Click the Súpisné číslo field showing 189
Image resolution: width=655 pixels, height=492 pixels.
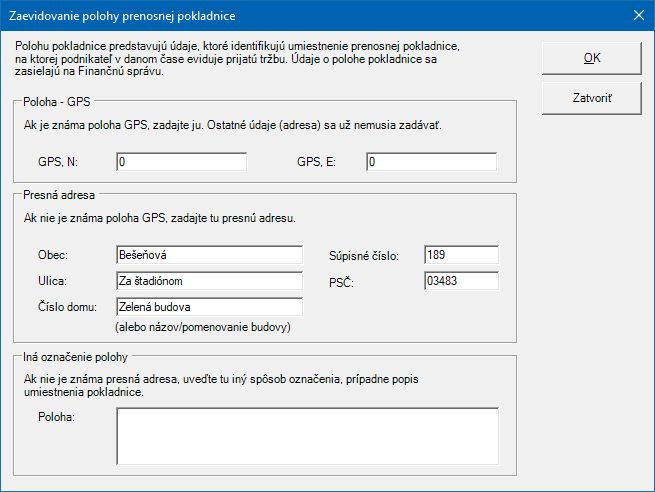(460, 255)
